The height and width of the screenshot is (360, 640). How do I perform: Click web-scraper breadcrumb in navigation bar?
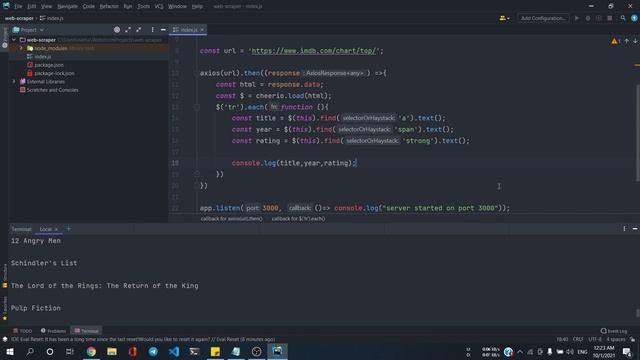coord(19,18)
